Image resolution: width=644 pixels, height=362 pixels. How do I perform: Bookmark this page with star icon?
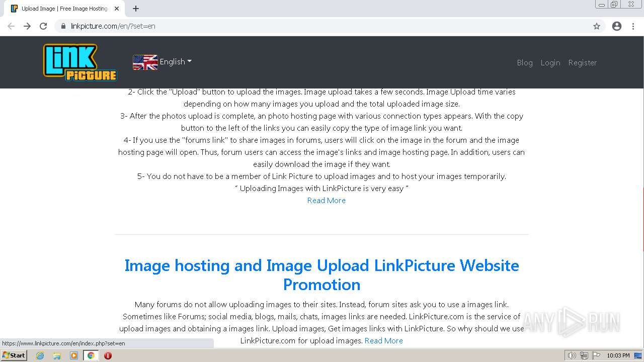click(x=597, y=26)
